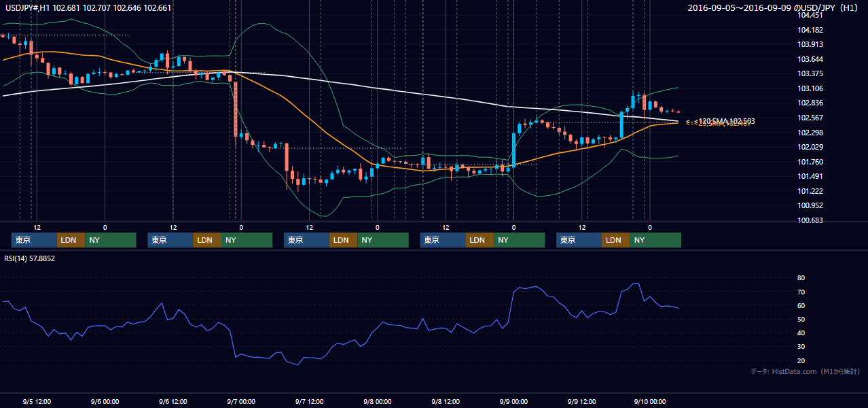Click RSI scale level 20
This screenshot has width=868, height=408.
pyautogui.click(x=801, y=360)
